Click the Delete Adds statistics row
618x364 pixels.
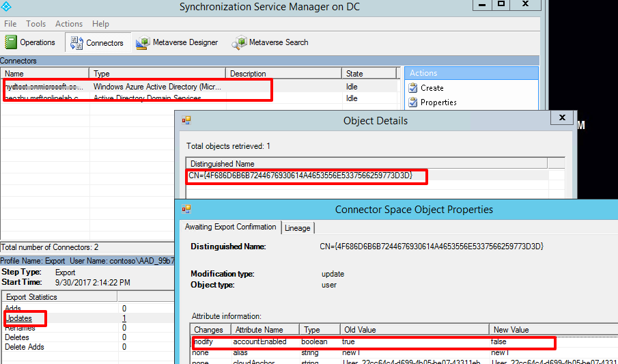coord(87,347)
